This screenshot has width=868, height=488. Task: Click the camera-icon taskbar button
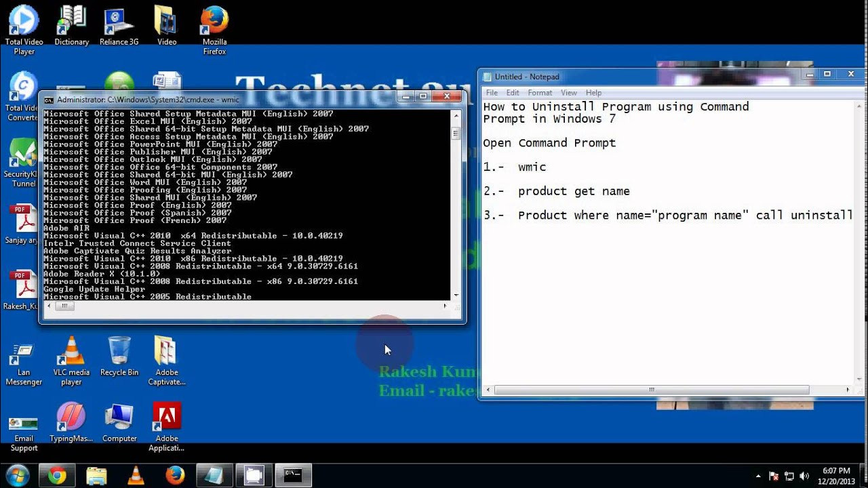tap(254, 476)
